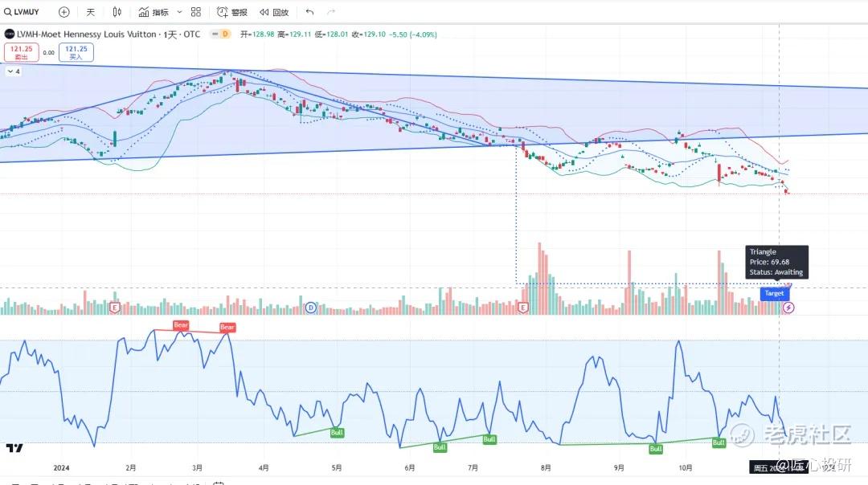This screenshot has width=868, height=485.
Task: Open the LVMUY symbol search
Action: (x=23, y=11)
